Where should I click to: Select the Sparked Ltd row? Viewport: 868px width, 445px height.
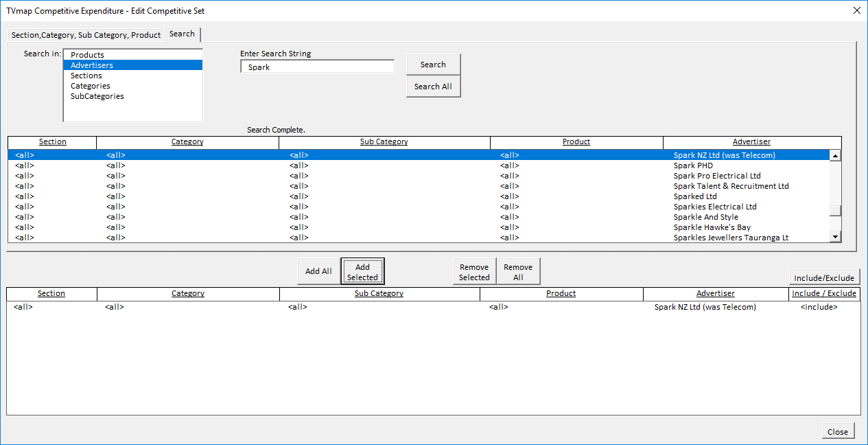[x=419, y=196]
